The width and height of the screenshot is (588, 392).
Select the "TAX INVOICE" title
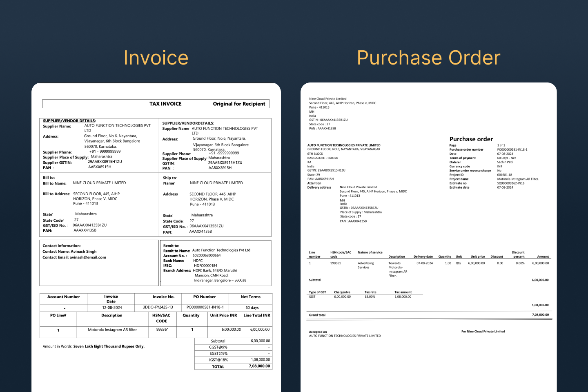point(165,104)
